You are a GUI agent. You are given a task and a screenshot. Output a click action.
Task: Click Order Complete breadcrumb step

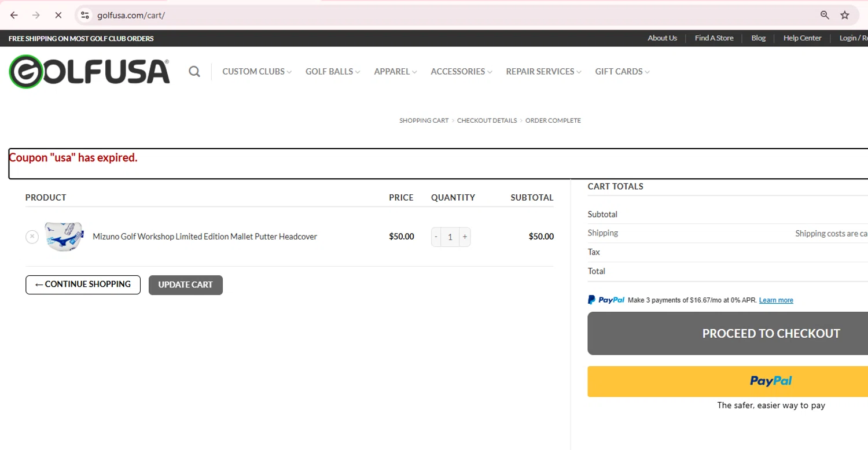pyautogui.click(x=553, y=120)
